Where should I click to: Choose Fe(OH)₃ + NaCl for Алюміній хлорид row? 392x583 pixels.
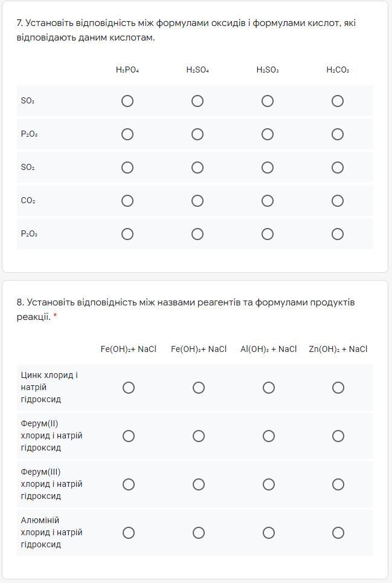pos(199,533)
